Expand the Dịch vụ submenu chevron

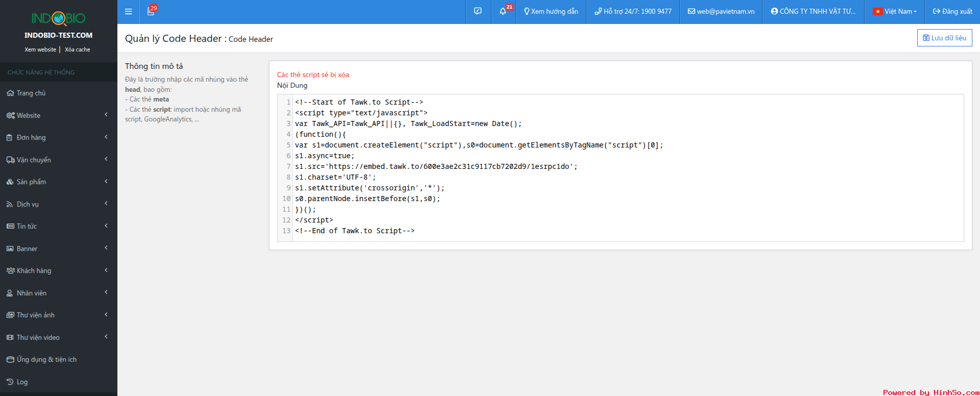pyautogui.click(x=106, y=204)
